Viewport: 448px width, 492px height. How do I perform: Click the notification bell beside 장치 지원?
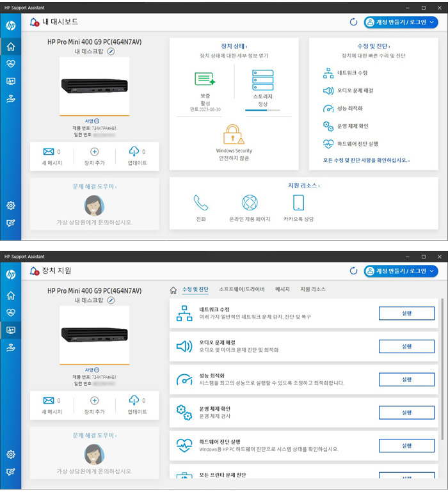[x=34, y=271]
